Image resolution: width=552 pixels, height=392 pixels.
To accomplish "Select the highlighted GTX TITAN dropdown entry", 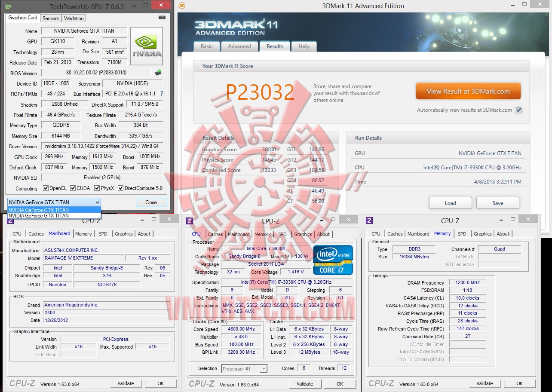I will [x=54, y=210].
